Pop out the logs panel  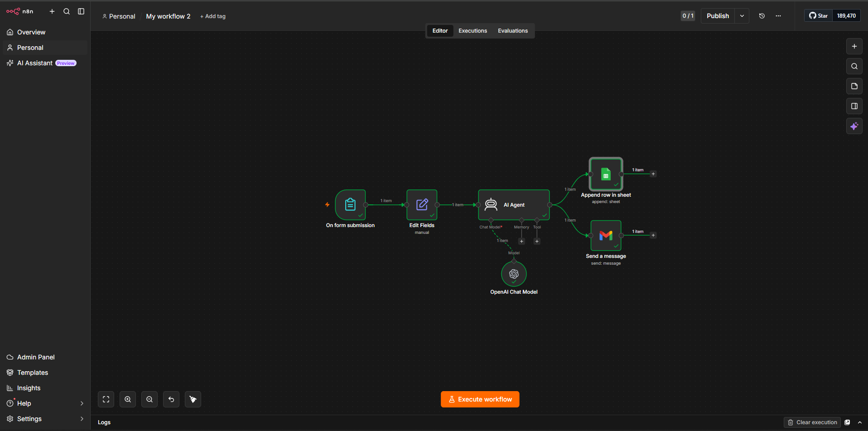click(847, 422)
